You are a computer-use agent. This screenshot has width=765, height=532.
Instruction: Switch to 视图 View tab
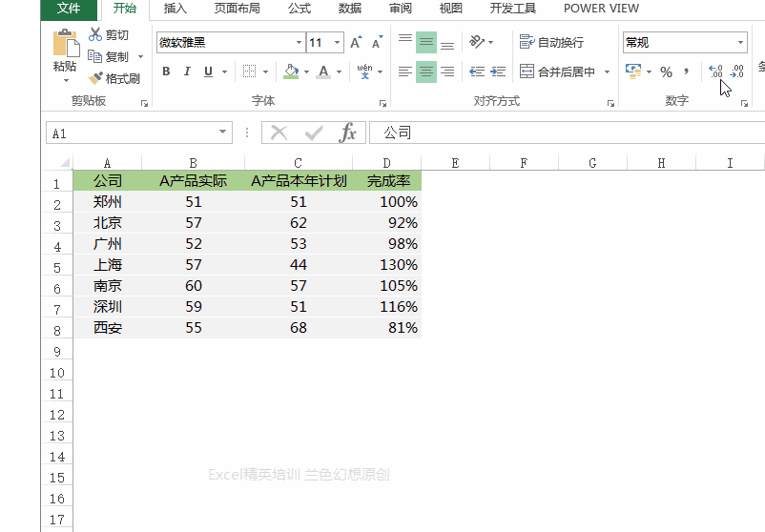[451, 9]
